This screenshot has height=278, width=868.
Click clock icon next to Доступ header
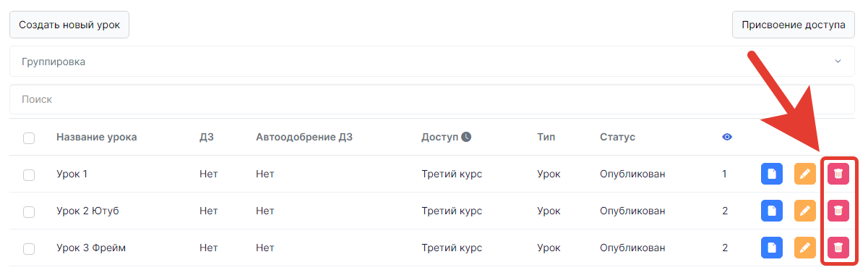tap(466, 137)
